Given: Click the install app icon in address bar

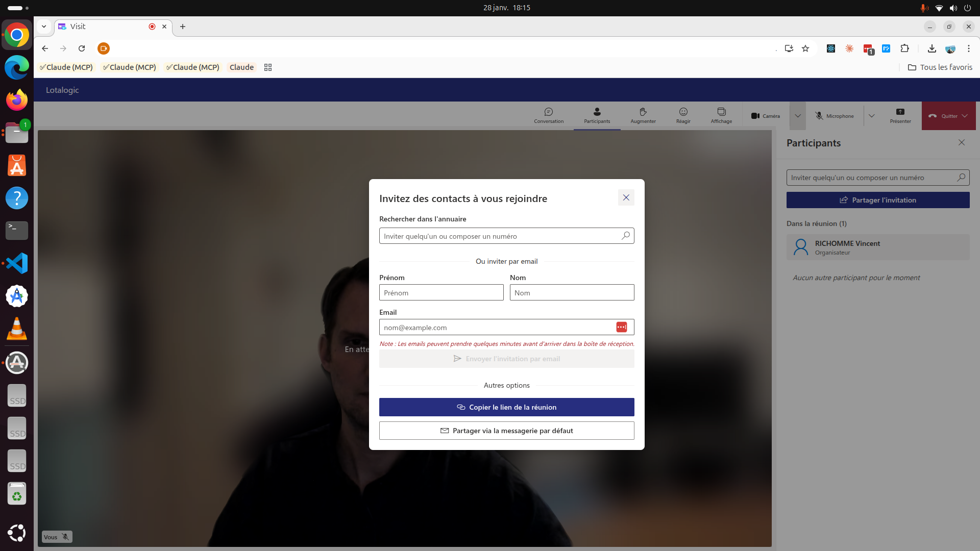Looking at the screenshot, I should tap(789, 48).
